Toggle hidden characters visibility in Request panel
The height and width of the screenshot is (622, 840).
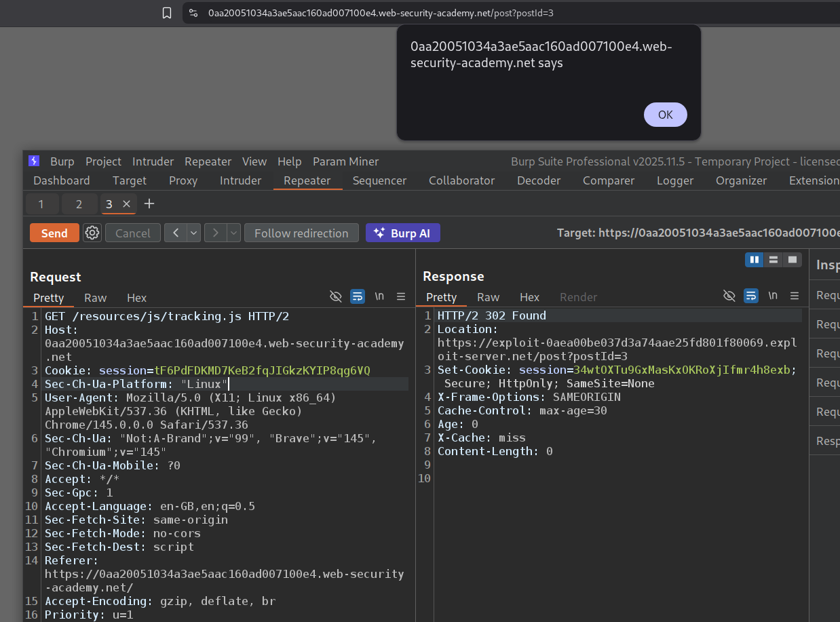335,296
